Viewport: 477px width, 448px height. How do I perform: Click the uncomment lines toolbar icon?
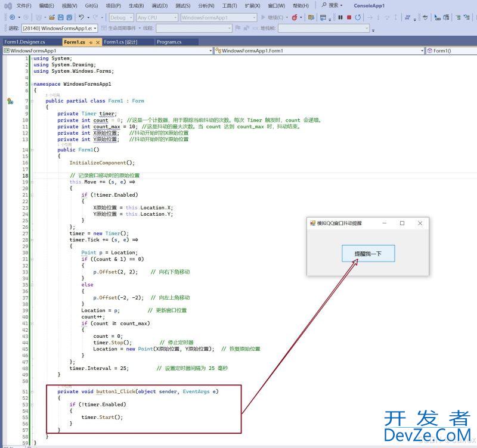tap(467, 17)
